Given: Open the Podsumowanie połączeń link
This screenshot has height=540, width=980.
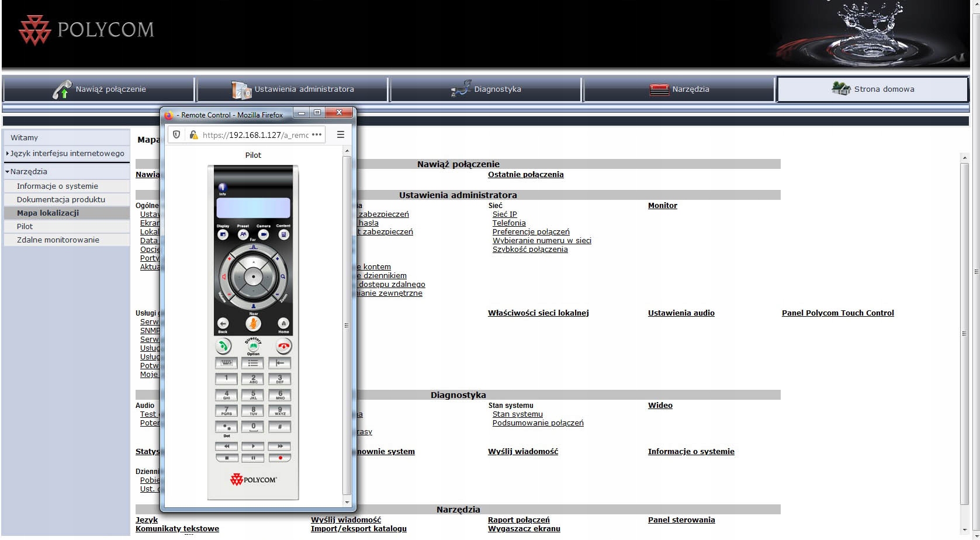Looking at the screenshot, I should (x=538, y=423).
